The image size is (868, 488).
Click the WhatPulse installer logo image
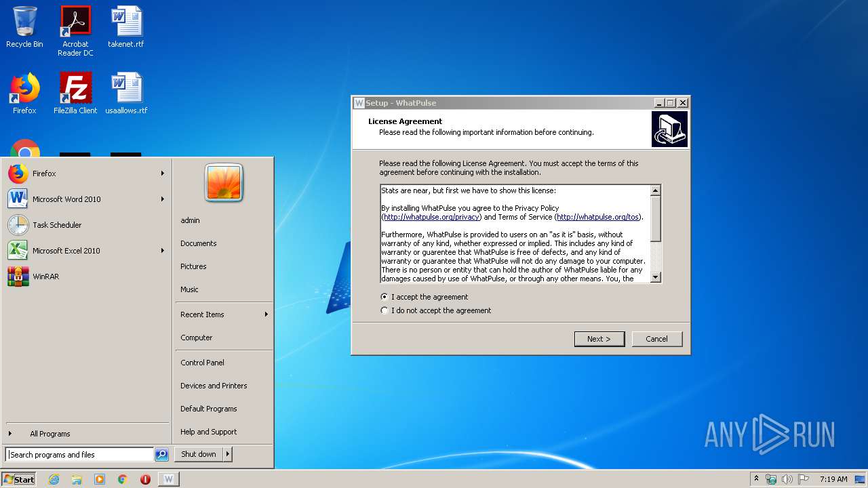point(669,129)
